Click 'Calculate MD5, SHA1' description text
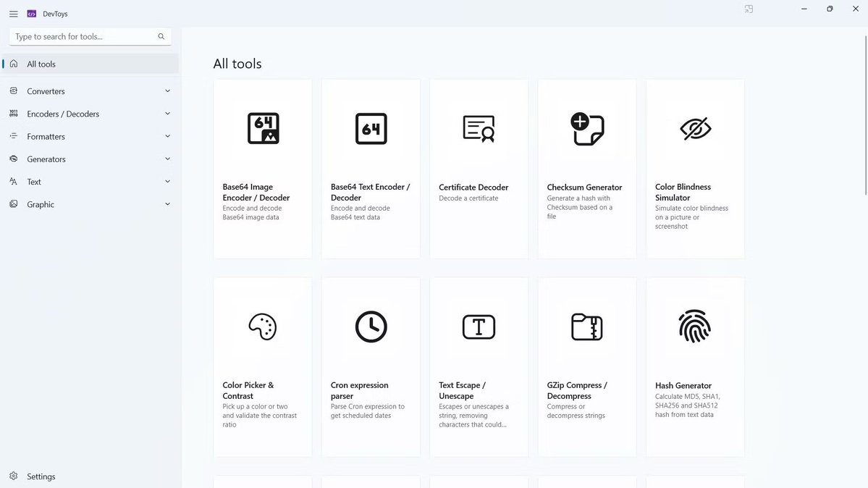 tap(687, 405)
